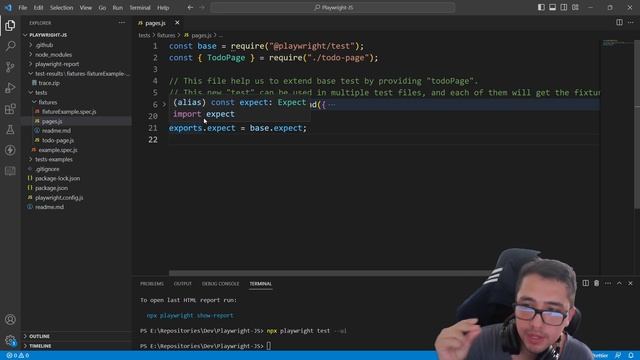Image resolution: width=640 pixels, height=360 pixels.
Task: Open the Run and Debug view icon
Action: pos(10,88)
